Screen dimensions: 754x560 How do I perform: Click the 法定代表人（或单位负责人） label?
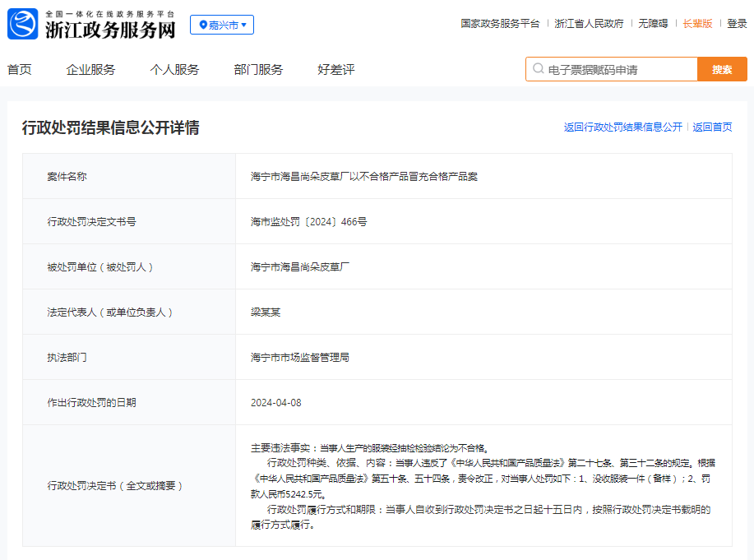[109, 312]
